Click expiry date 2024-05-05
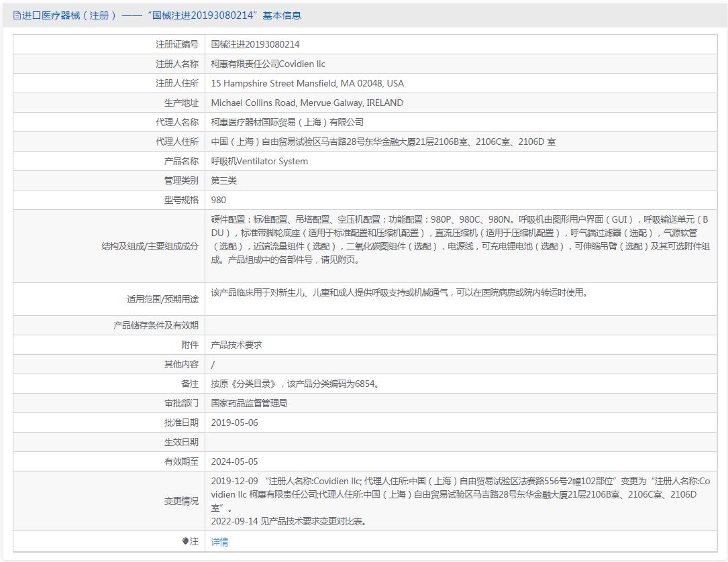The width and height of the screenshot is (728, 562). [x=234, y=462]
